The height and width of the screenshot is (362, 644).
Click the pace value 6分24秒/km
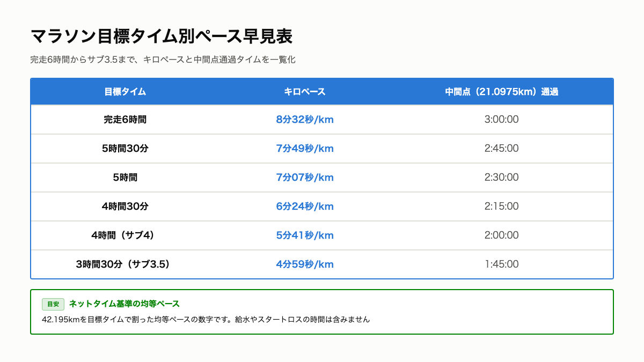[x=305, y=206]
